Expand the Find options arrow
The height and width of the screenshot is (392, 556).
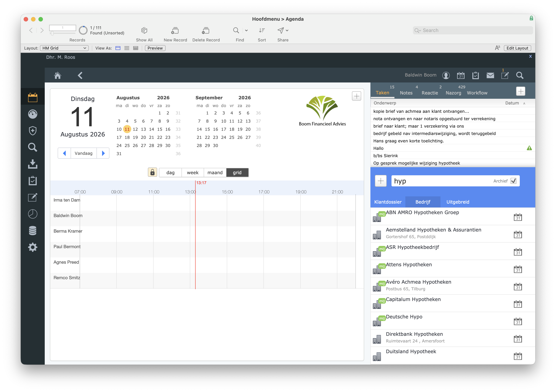[x=246, y=31]
